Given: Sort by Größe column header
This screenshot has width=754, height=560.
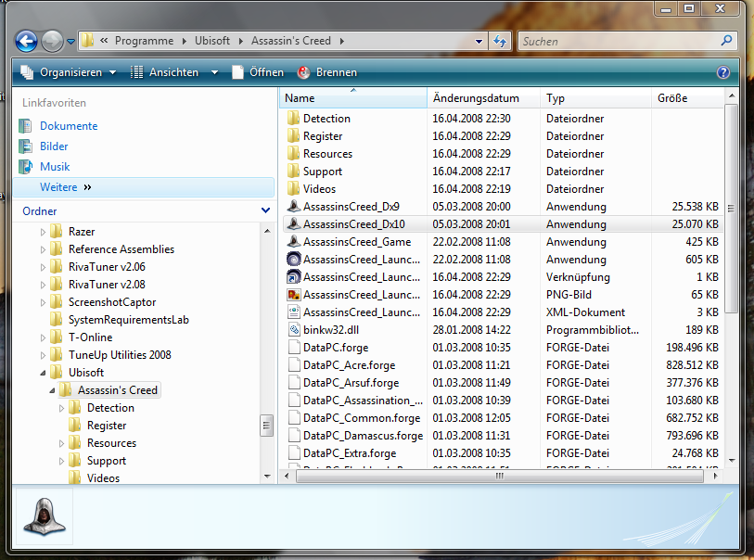Looking at the screenshot, I should coord(686,98).
